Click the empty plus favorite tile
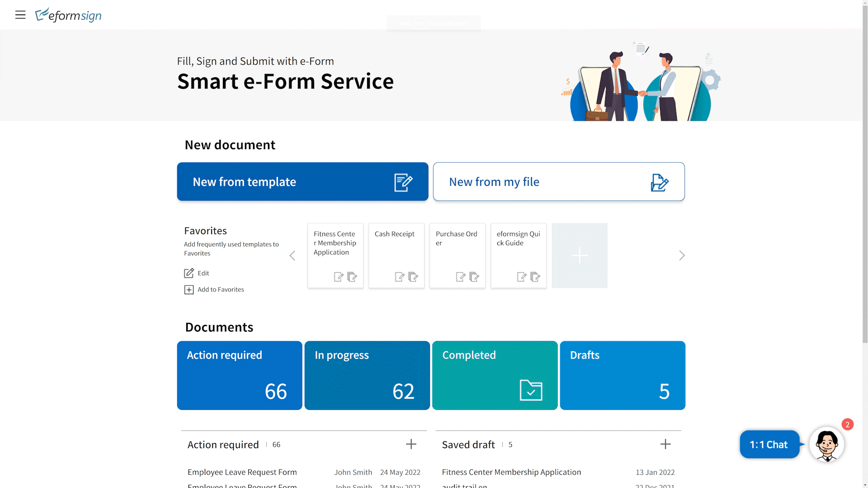Viewport: 868px width, 488px height. tap(580, 255)
